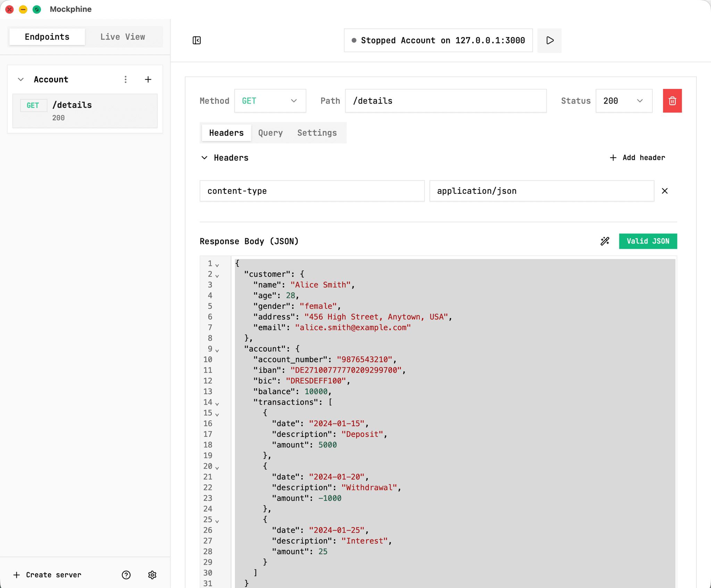Fold the transactions array at line 14
Screen dimensions: 711x588
coord(217,404)
